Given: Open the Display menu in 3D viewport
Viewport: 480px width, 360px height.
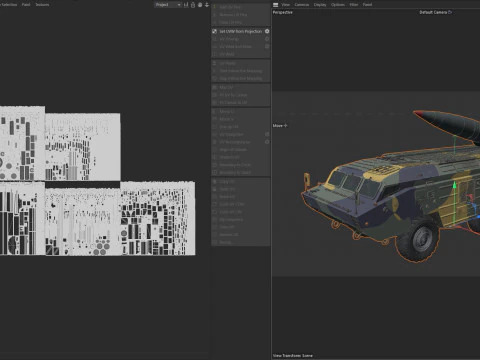Looking at the screenshot, I should point(320,5).
